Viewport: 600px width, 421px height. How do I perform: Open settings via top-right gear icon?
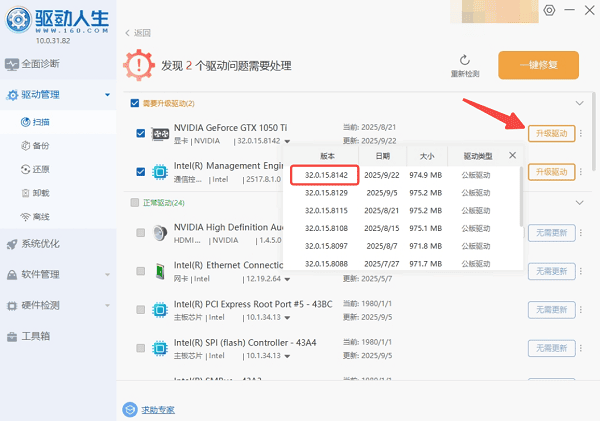tap(548, 10)
